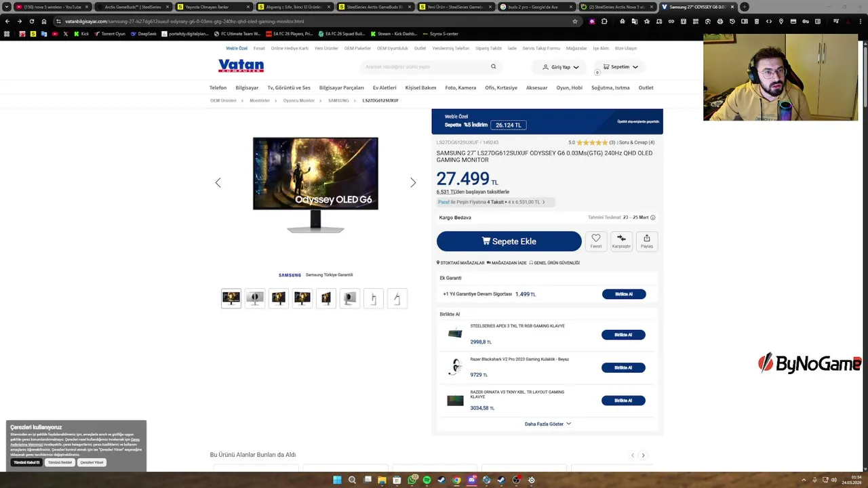
Task: Click the five-star rating
Action: tap(592, 142)
